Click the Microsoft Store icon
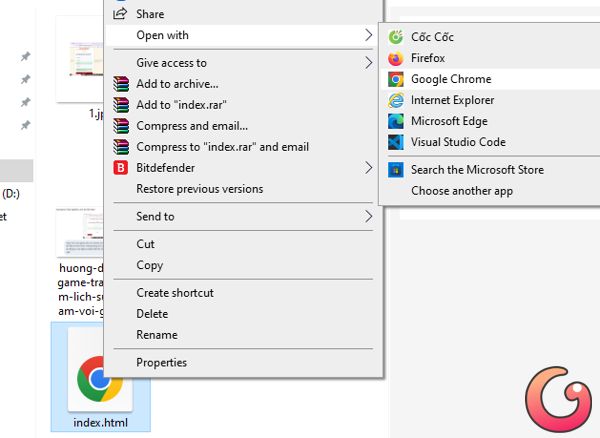The image size is (600, 438). click(395, 170)
